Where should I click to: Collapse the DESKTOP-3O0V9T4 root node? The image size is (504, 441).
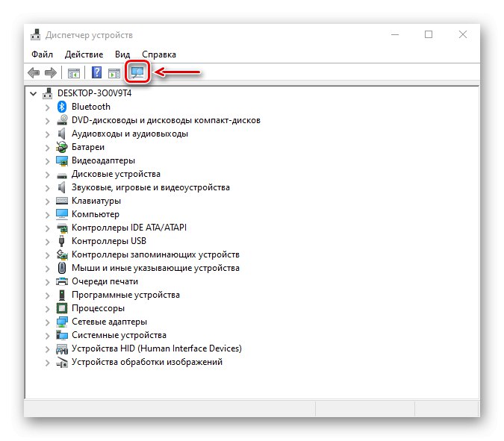33,94
